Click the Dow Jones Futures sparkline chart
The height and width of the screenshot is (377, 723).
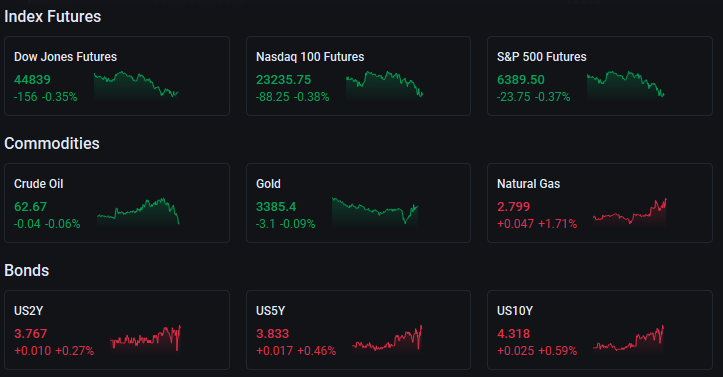coord(136,86)
